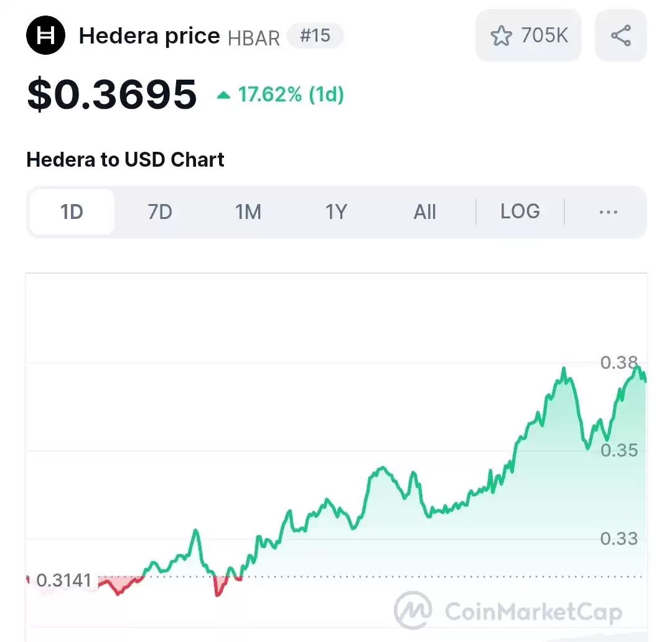Viewport: 672px width, 642px height.
Task: Add Hedera to watchlist via star icon
Action: coord(501,35)
